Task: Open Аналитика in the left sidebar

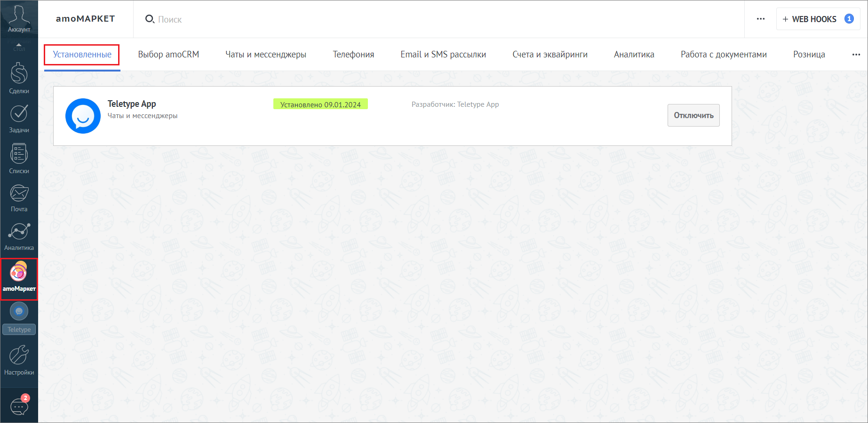Action: coord(19,237)
